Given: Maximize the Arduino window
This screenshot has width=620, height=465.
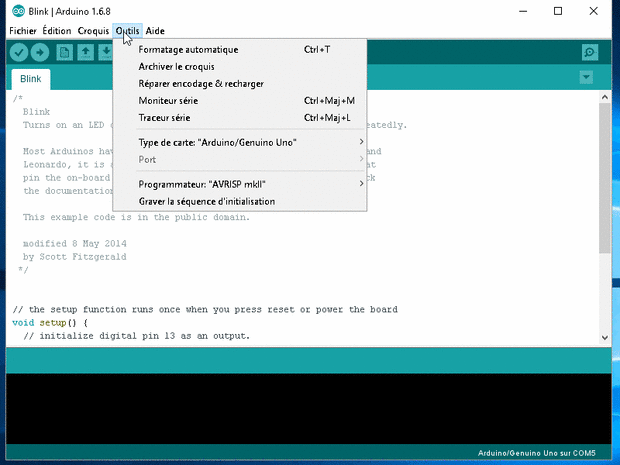Looking at the screenshot, I should (558, 11).
